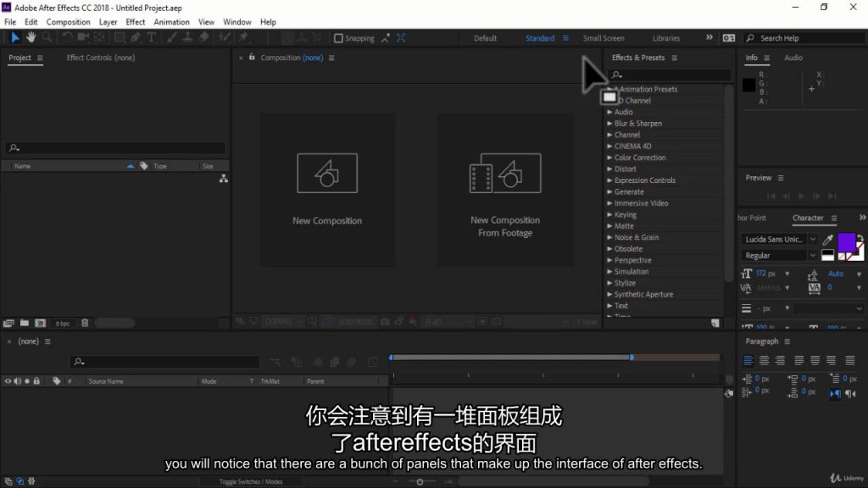
Task: Open the font style dropdown Regular
Action: 812,256
